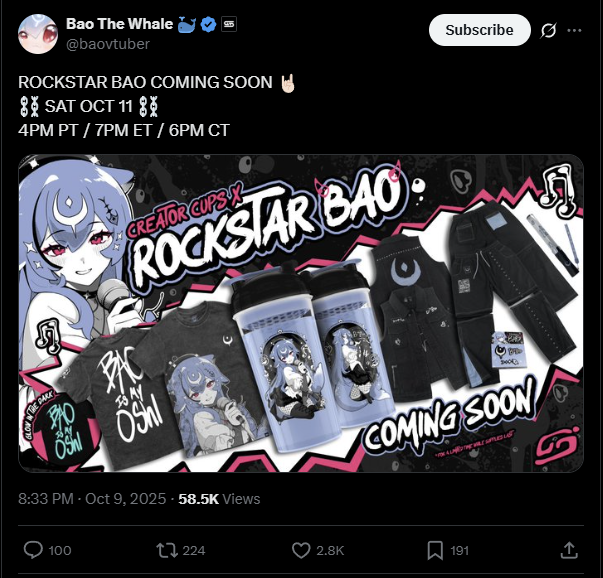
Task: Click the 8:33 PM Oct 9, 2025 timestamp
Action: [x=92, y=499]
